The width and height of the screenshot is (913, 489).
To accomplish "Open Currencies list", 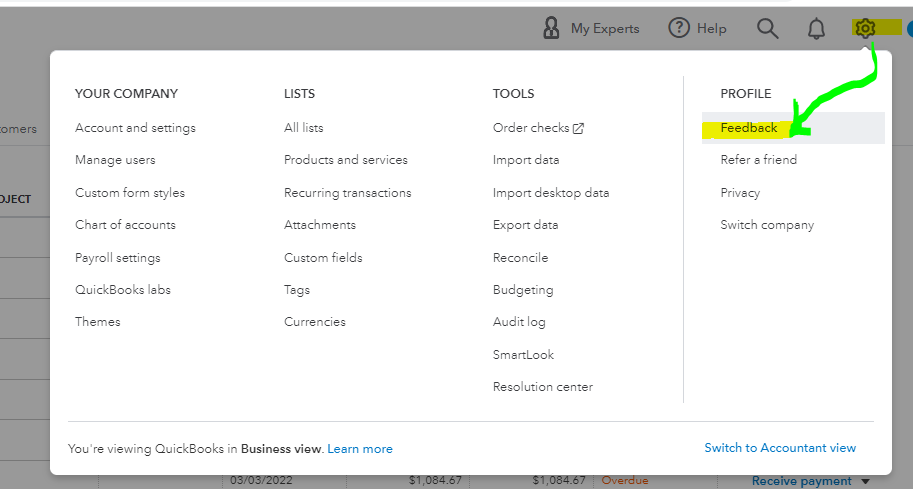I will pos(314,321).
